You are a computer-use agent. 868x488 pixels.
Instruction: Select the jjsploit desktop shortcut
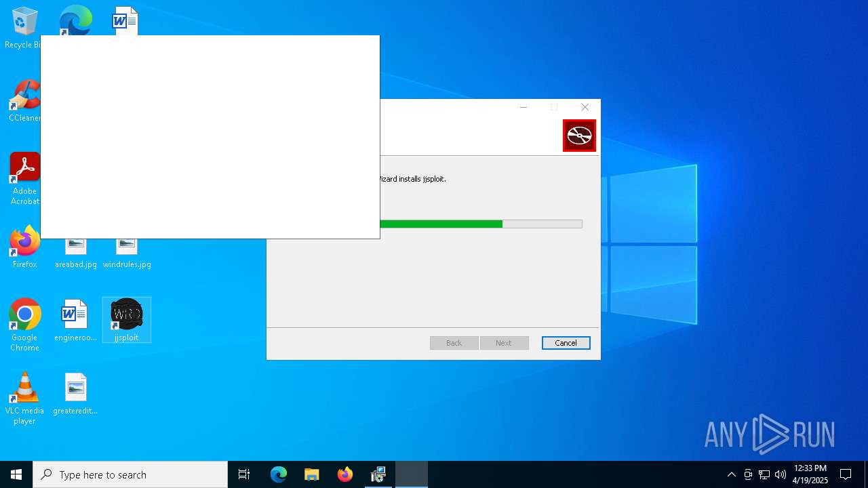click(x=127, y=320)
